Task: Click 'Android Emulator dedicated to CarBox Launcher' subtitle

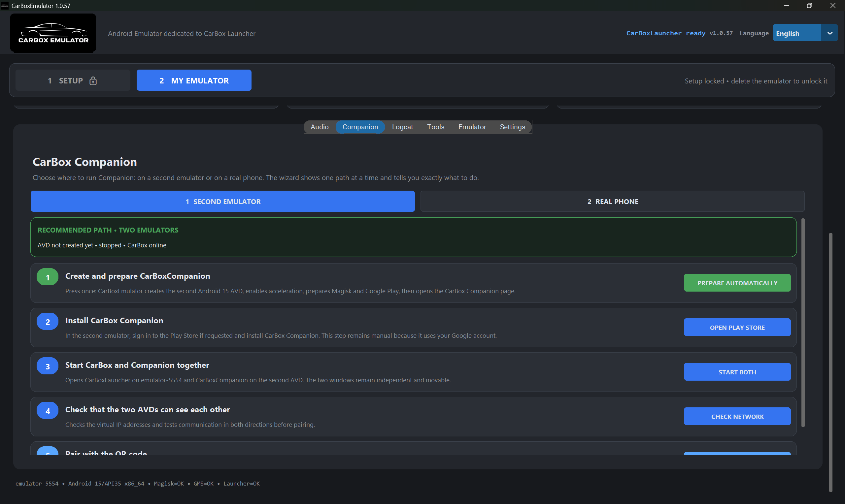Action: [x=182, y=33]
